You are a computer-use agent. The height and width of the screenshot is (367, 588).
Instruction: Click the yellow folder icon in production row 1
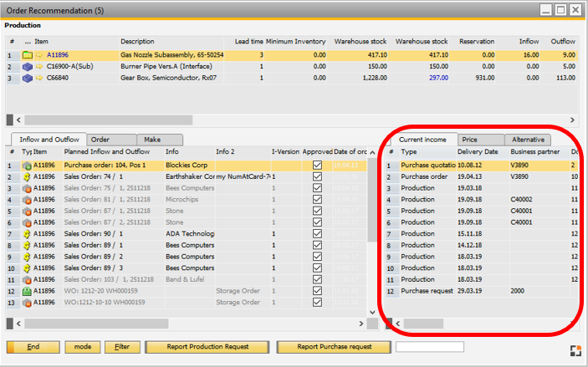[27, 54]
